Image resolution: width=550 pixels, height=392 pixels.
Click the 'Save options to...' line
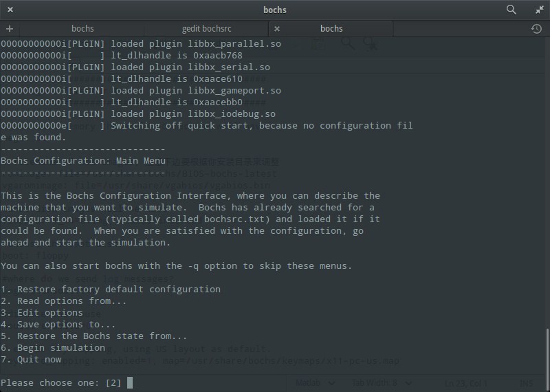pyautogui.click(x=58, y=325)
